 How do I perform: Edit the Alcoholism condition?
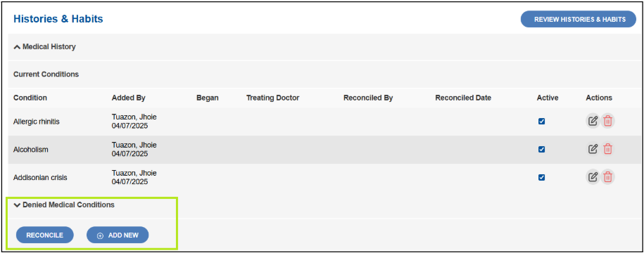(593, 149)
